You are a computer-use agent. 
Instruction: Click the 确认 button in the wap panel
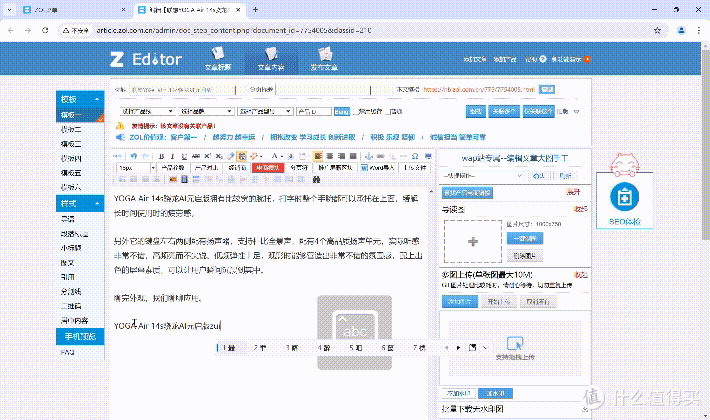coord(539,176)
